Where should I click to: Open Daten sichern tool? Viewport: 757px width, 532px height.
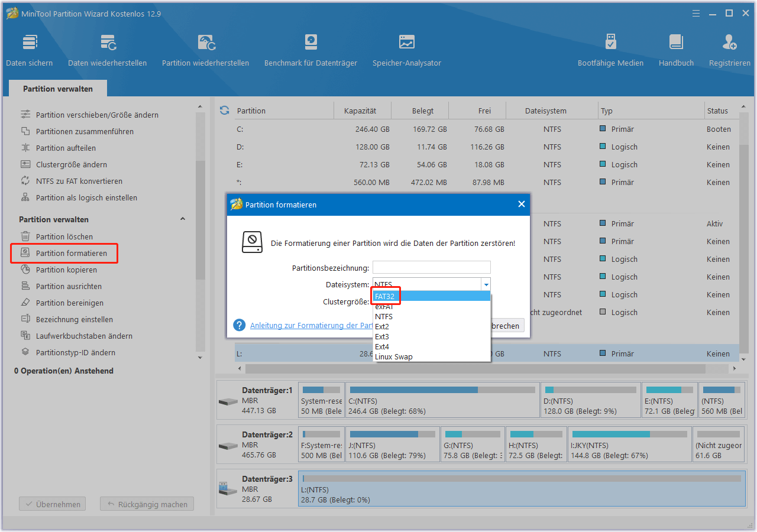point(30,50)
